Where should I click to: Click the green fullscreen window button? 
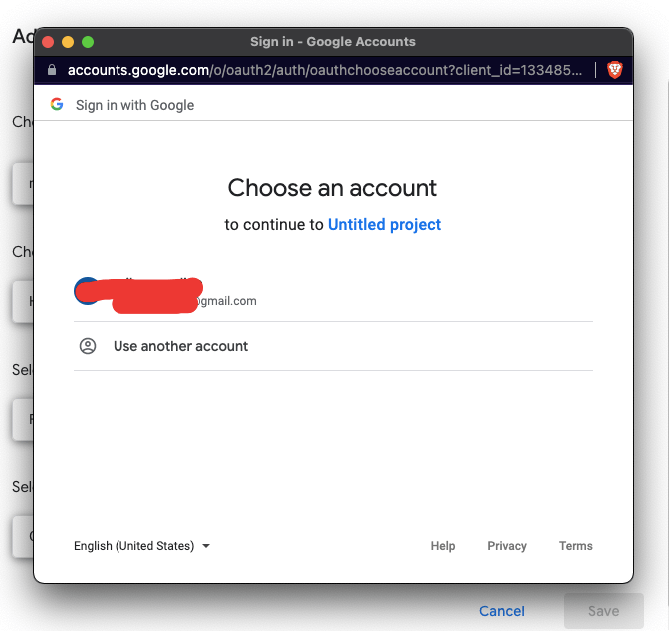(x=88, y=42)
